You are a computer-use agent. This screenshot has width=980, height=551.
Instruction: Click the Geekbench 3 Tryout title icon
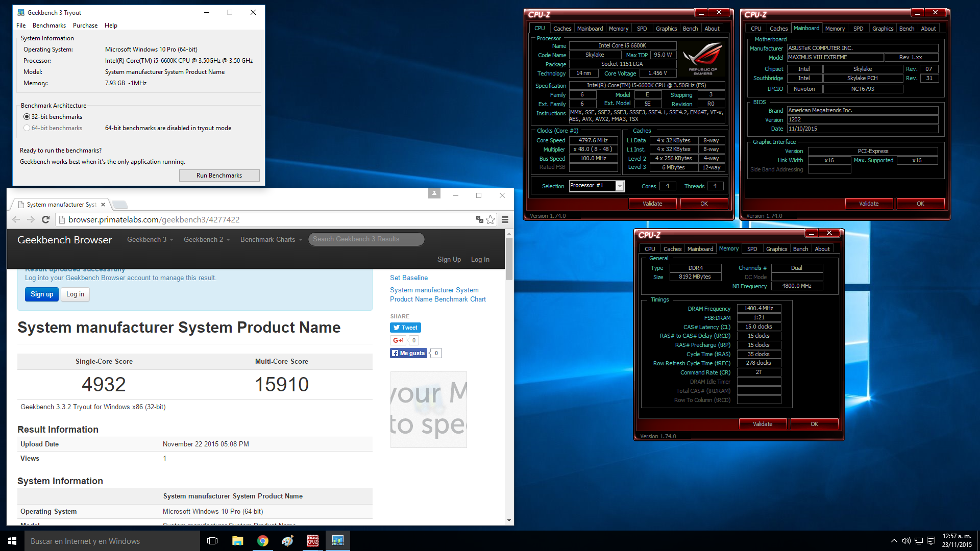pos(21,12)
